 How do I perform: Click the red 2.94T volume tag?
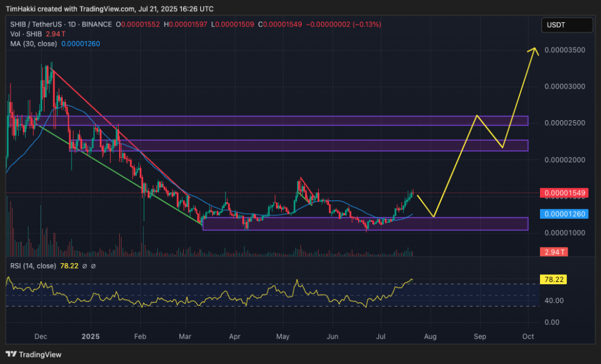point(554,251)
